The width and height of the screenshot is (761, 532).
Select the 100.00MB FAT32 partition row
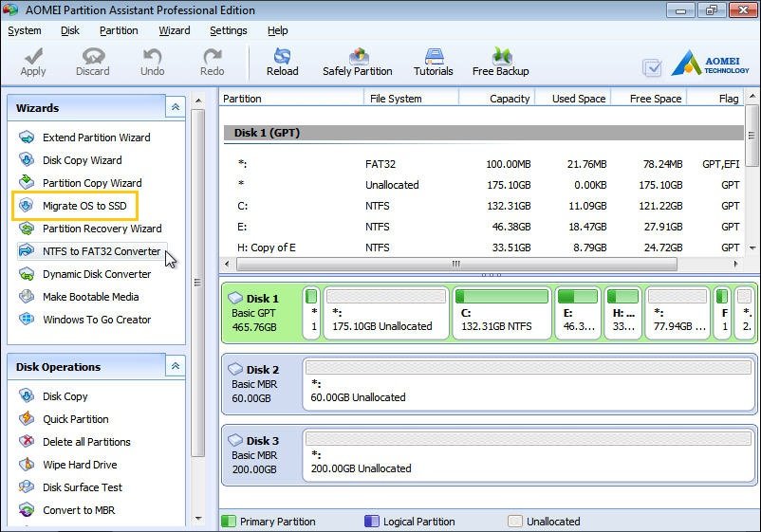[483, 164]
